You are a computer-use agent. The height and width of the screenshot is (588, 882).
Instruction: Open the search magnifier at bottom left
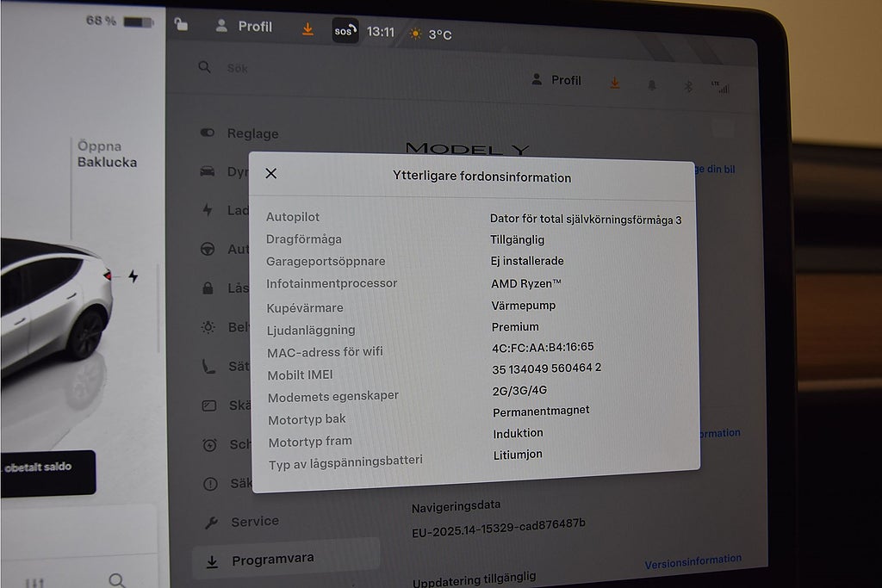(118, 579)
